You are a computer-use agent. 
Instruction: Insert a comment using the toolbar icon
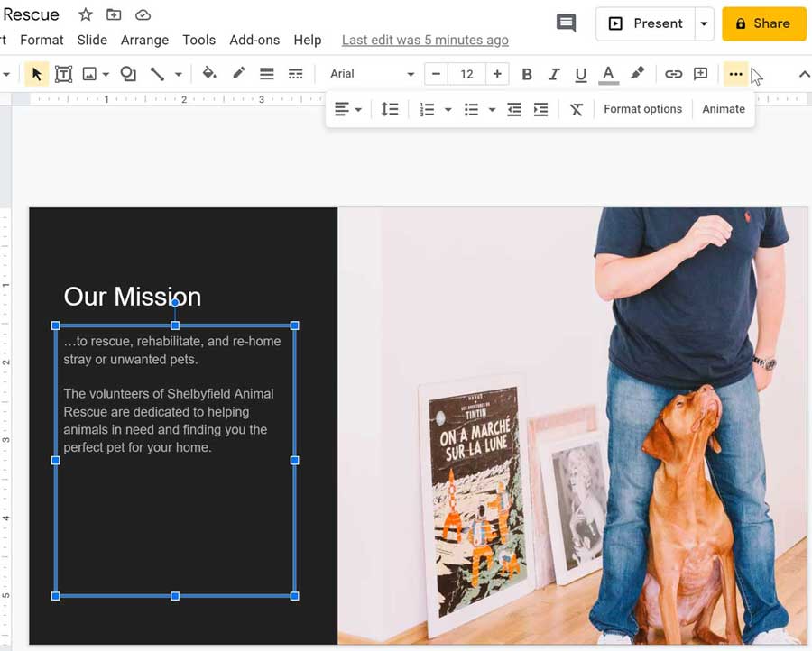tap(701, 73)
